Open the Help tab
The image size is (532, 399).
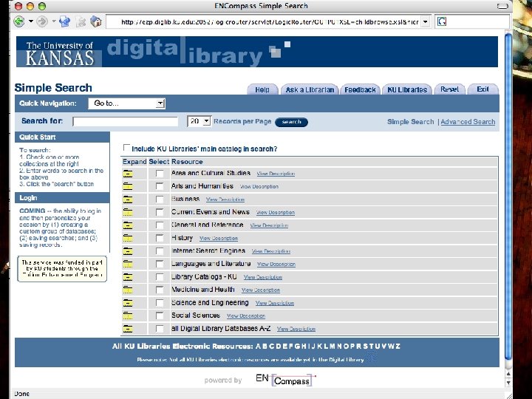coord(262,89)
